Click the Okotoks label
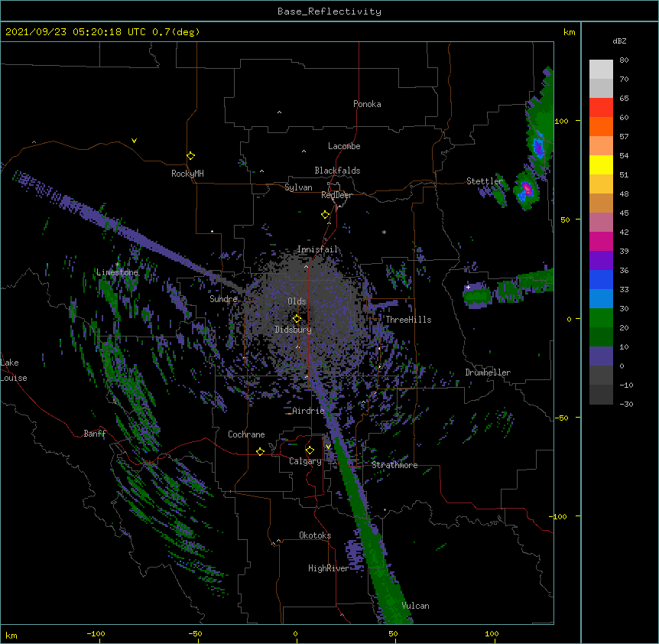This screenshot has height=644, width=659. coord(315,535)
